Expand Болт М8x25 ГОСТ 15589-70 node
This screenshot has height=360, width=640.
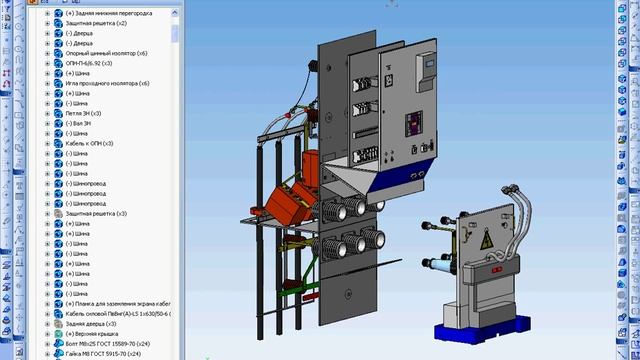coord(47,344)
